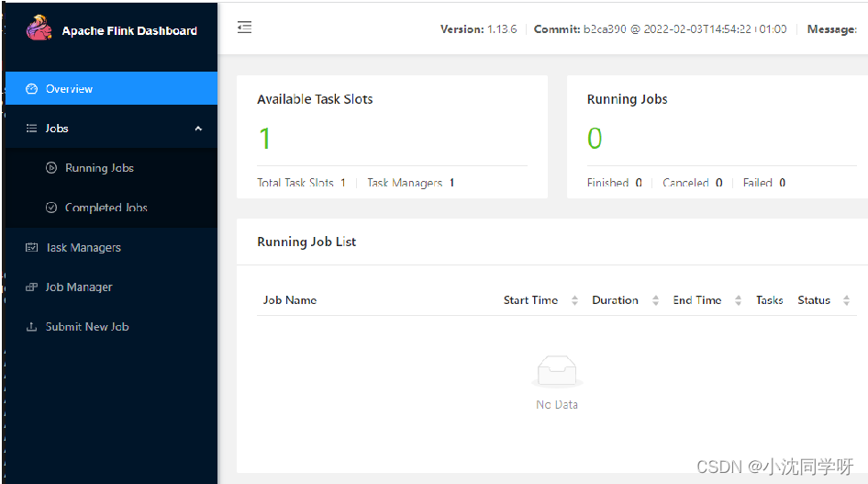Click the Running Jobs play icon
Screen dimensions: 868x484
51,168
